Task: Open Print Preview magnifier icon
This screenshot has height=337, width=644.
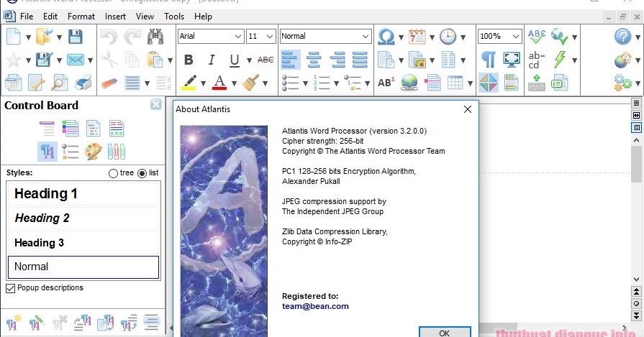Action: click(60, 83)
